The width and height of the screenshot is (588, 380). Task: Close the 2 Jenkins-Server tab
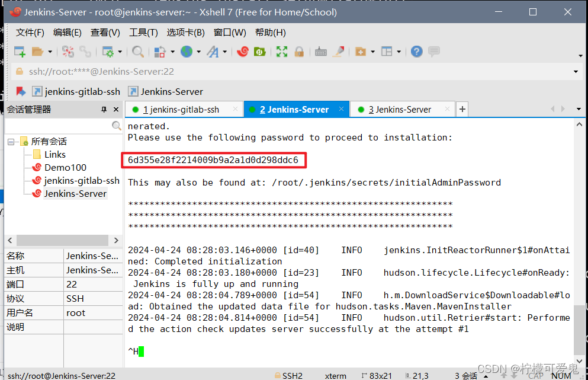tap(341, 109)
